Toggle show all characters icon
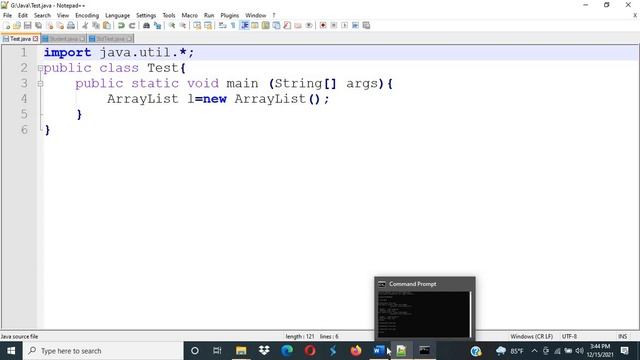 click(233, 25)
